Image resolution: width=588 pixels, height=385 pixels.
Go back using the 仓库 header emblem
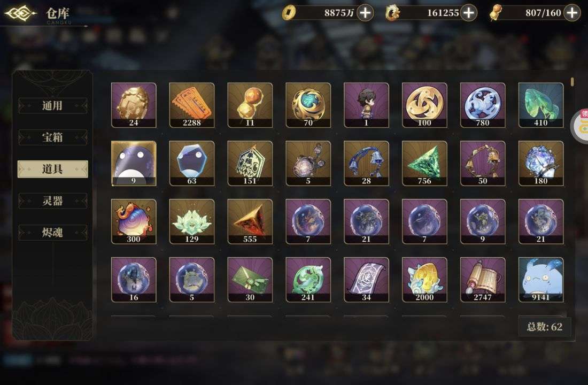(20, 13)
